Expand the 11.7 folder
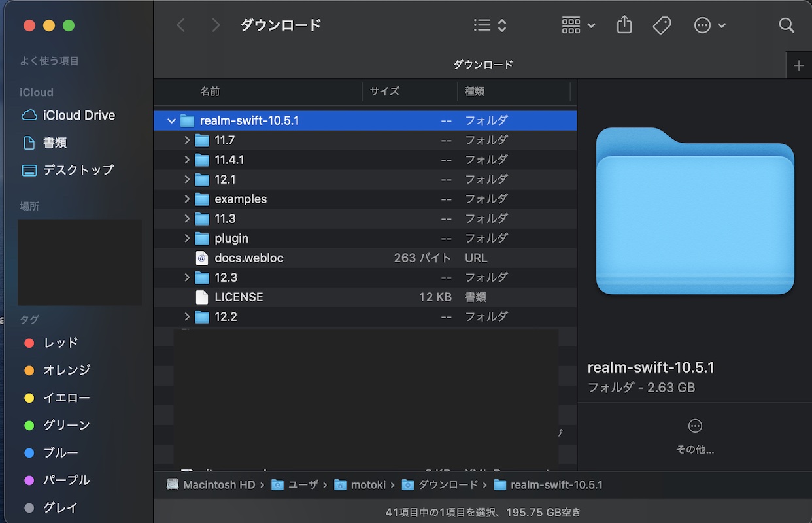 click(187, 140)
